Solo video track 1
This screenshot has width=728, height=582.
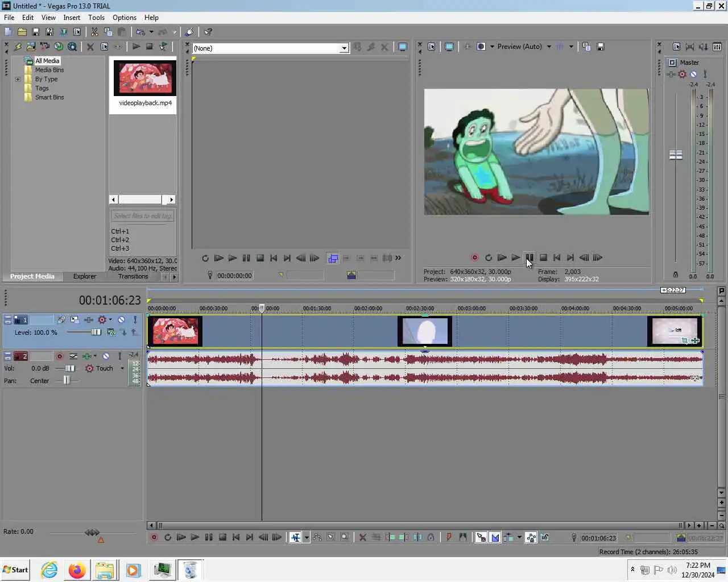(x=135, y=320)
